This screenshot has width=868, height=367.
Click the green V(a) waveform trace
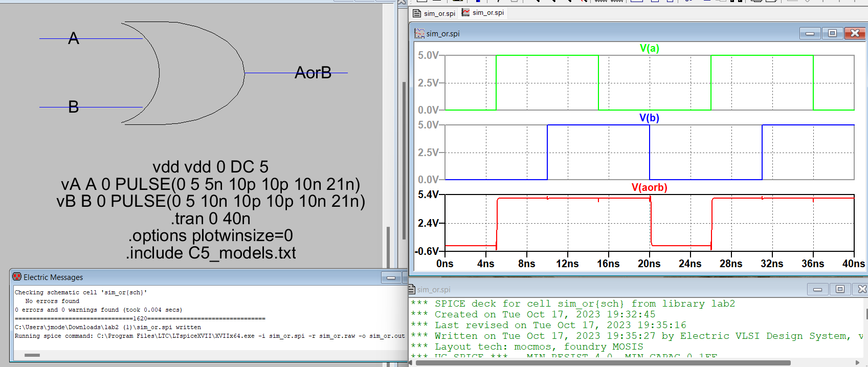[547, 56]
